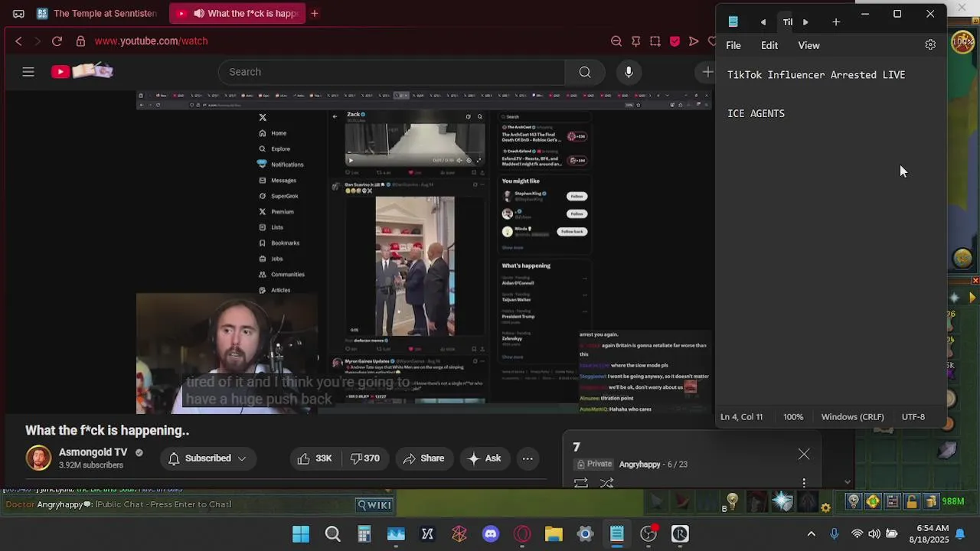Click the UTF-8 encoding indicator
980x551 pixels.
[913, 417]
